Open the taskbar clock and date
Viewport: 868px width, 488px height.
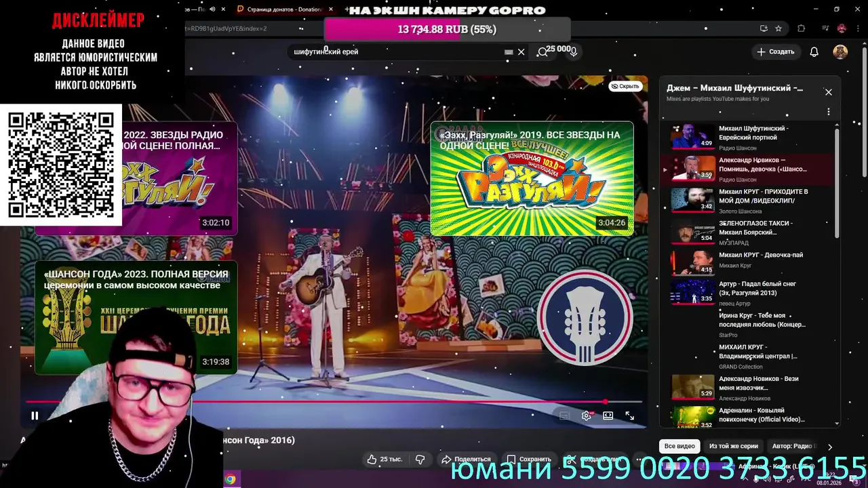pyautogui.click(x=829, y=479)
